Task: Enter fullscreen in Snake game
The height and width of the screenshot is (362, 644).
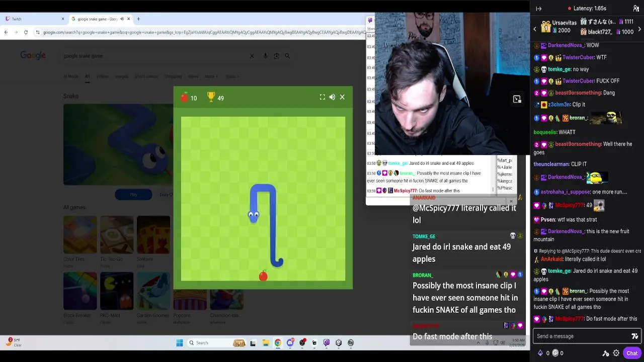Action: point(323,97)
